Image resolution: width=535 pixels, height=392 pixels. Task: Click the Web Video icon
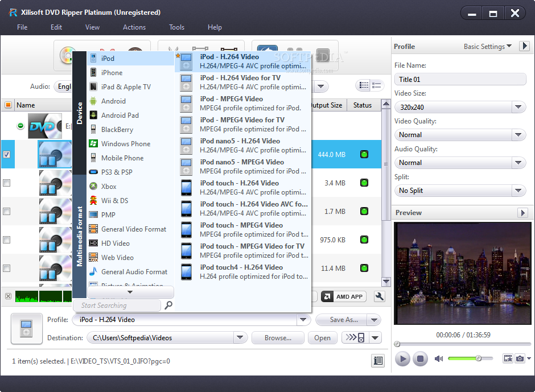93,258
